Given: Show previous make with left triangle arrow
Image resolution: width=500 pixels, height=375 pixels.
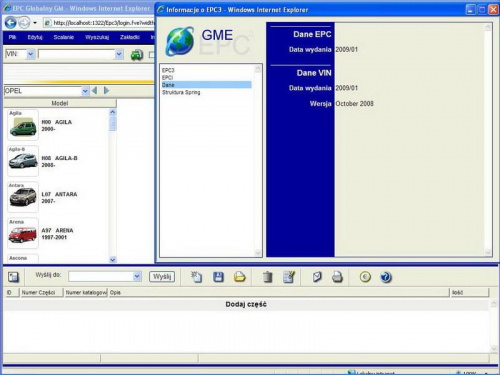Looking at the screenshot, I should 95,90.
